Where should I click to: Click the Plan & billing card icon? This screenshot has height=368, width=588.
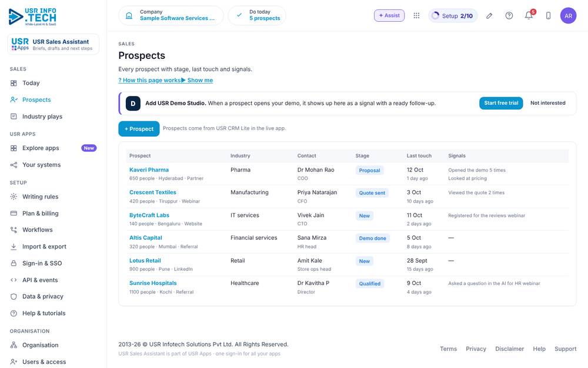pyautogui.click(x=14, y=213)
